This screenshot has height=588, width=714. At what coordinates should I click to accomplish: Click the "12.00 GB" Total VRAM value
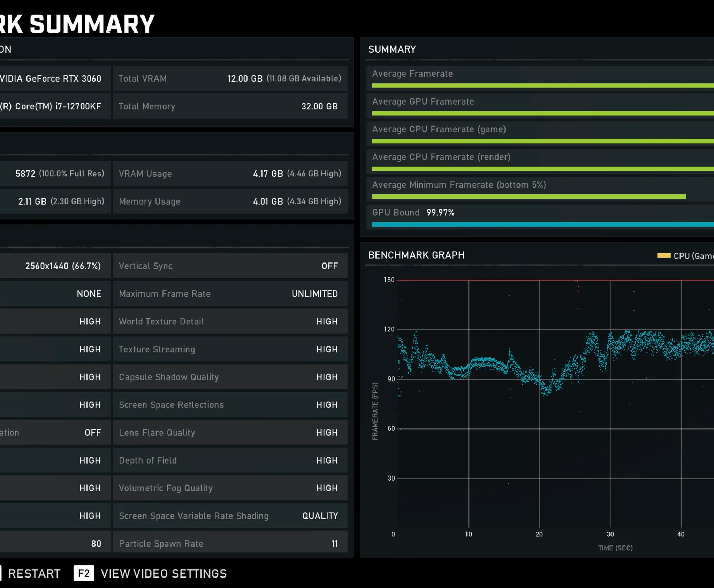(245, 79)
